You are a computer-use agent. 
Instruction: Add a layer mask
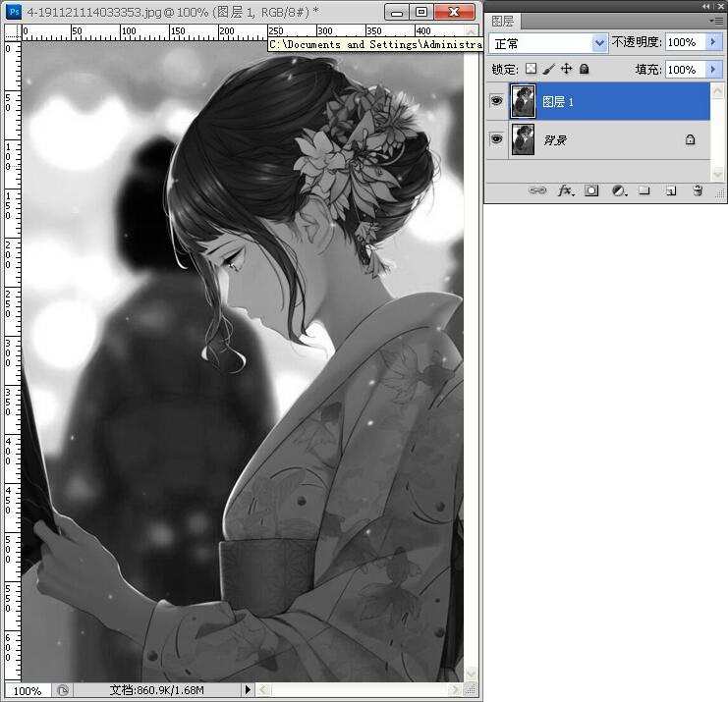pyautogui.click(x=591, y=190)
